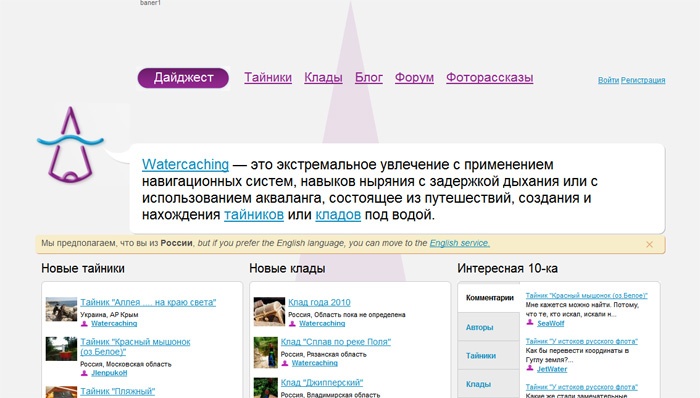Screen dimensions: 700x398
Task: Open Watercaching author under Клад года 2010
Action: pos(322,323)
